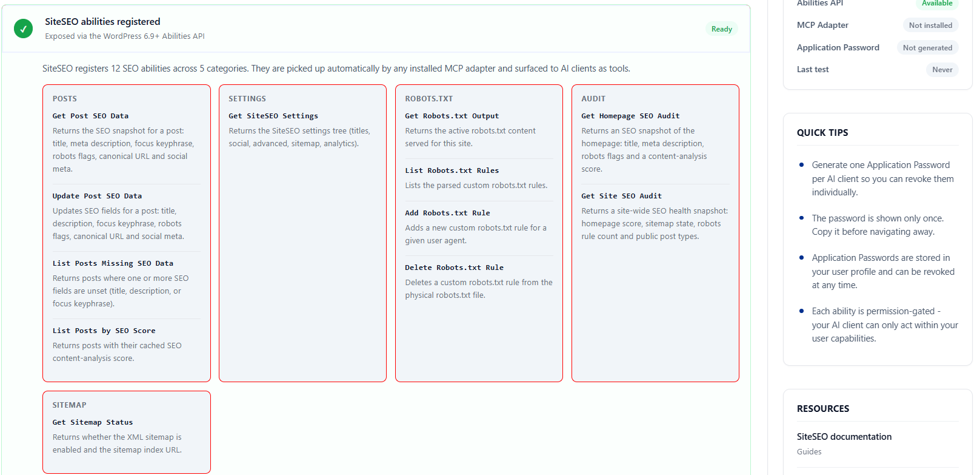This screenshot has width=980, height=475.
Task: Select the 'Add Robots.txt Rule' ability
Action: [448, 213]
